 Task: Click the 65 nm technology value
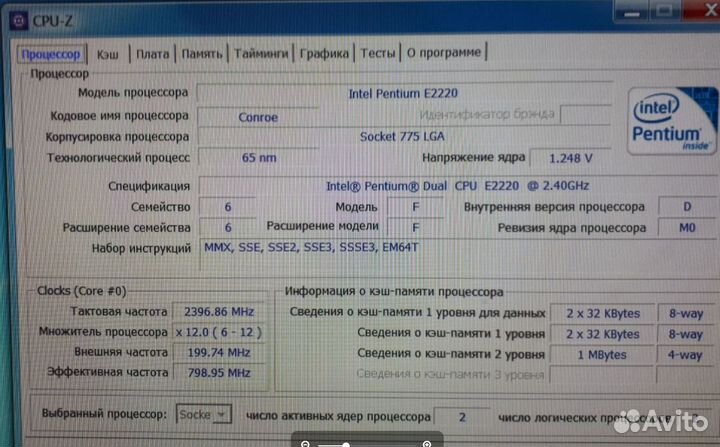(x=259, y=158)
